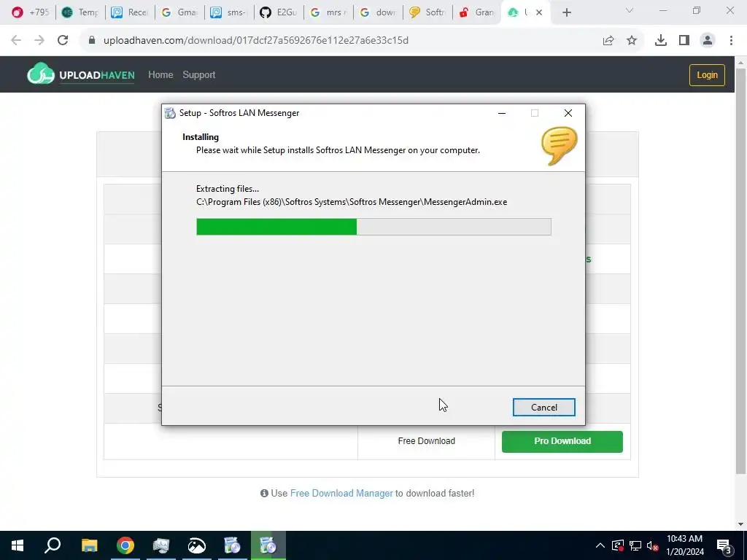Minimize the Setup dialog window

click(x=502, y=113)
